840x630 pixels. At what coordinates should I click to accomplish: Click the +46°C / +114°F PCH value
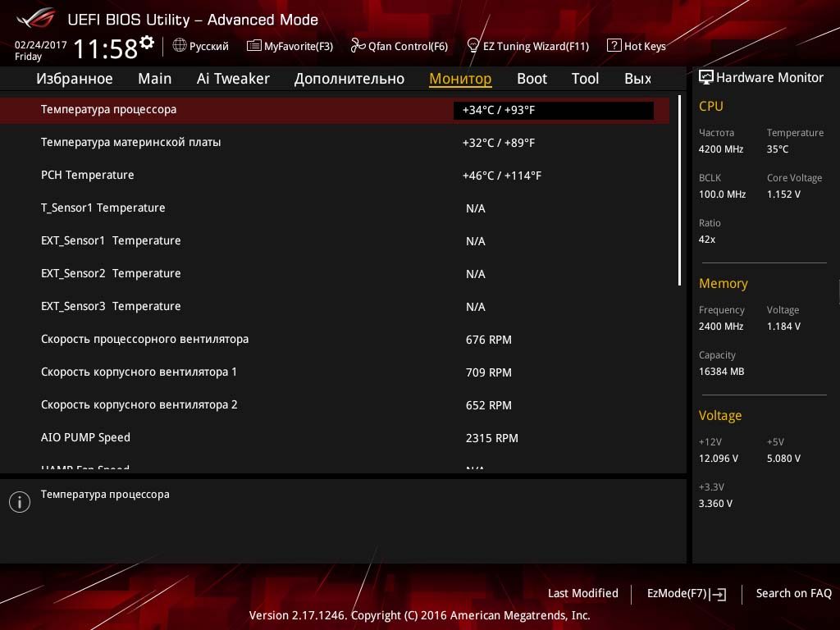tap(501, 176)
